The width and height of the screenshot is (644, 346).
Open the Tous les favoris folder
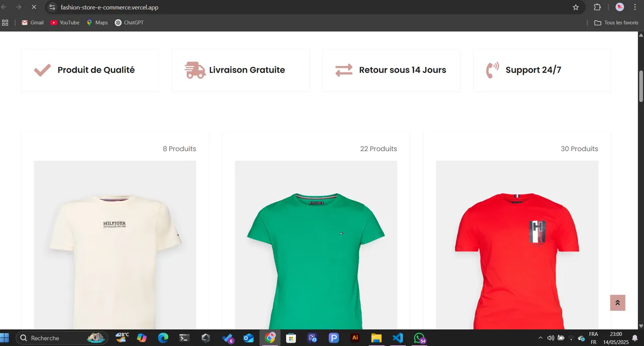point(616,23)
